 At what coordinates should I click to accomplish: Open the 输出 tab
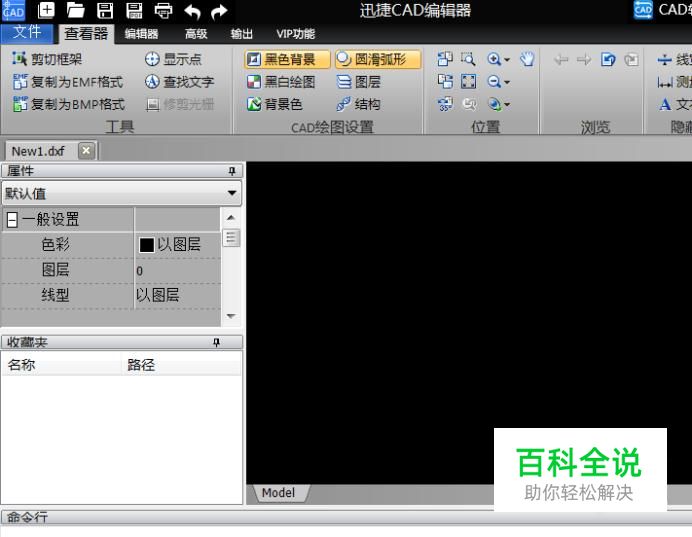(x=241, y=34)
